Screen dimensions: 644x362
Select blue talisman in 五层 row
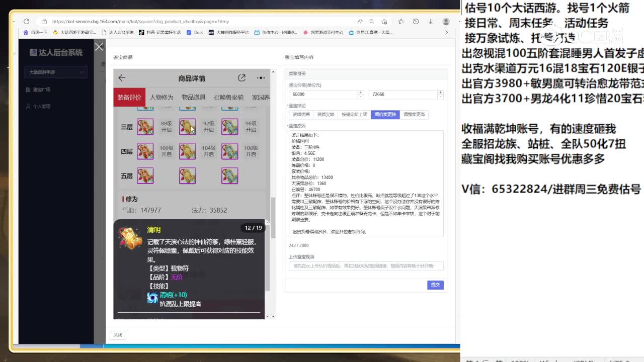point(229,175)
